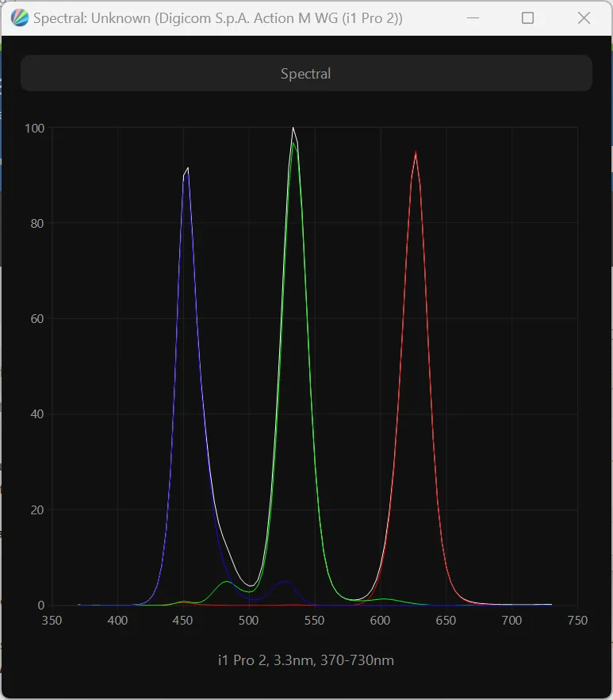613x700 pixels.
Task: Click the 20 label on the vertical axis
Action: pos(36,510)
